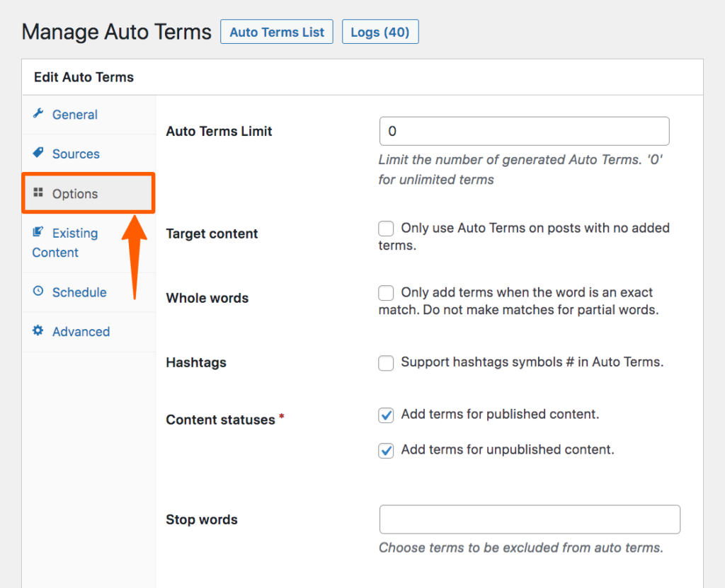This screenshot has height=588, width=725.
Task: Uncheck Add terms for published content
Action: click(386, 415)
